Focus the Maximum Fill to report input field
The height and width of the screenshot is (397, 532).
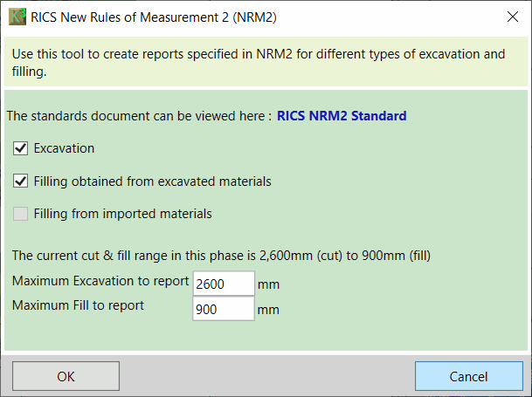224,308
